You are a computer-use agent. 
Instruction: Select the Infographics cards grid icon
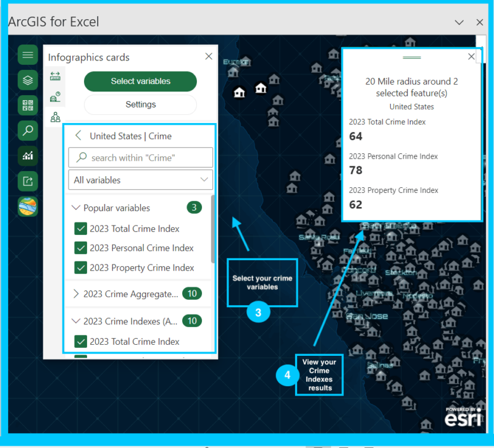point(28,105)
